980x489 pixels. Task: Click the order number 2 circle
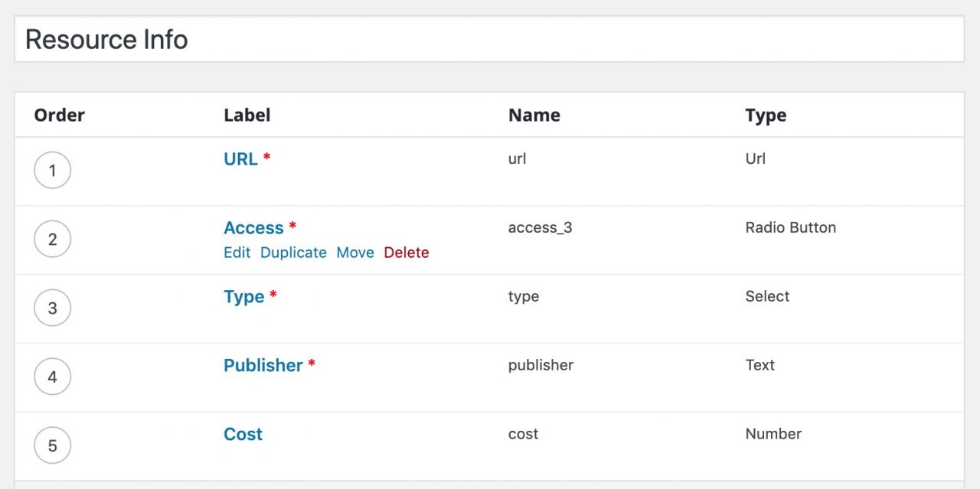pyautogui.click(x=52, y=239)
